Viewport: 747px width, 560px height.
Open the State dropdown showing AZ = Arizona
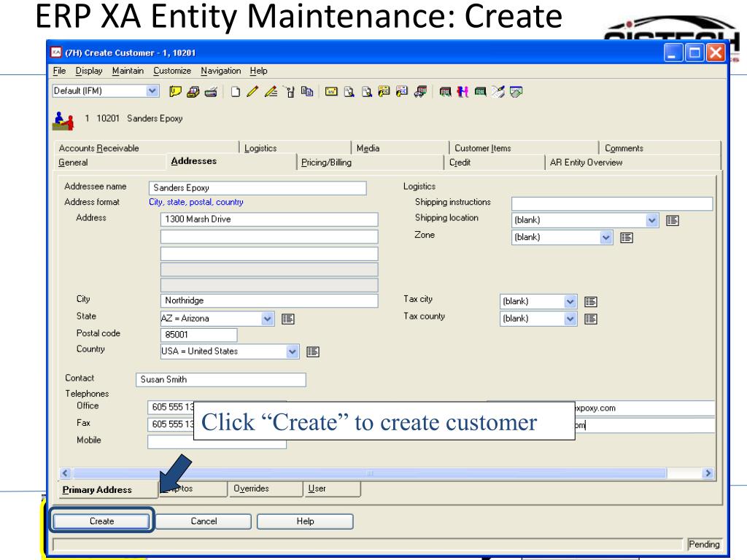(267, 319)
